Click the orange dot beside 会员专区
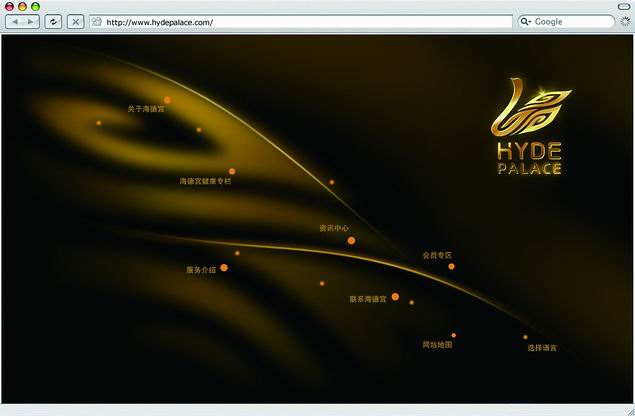Viewport: 635px width, 416px height. pos(451,266)
